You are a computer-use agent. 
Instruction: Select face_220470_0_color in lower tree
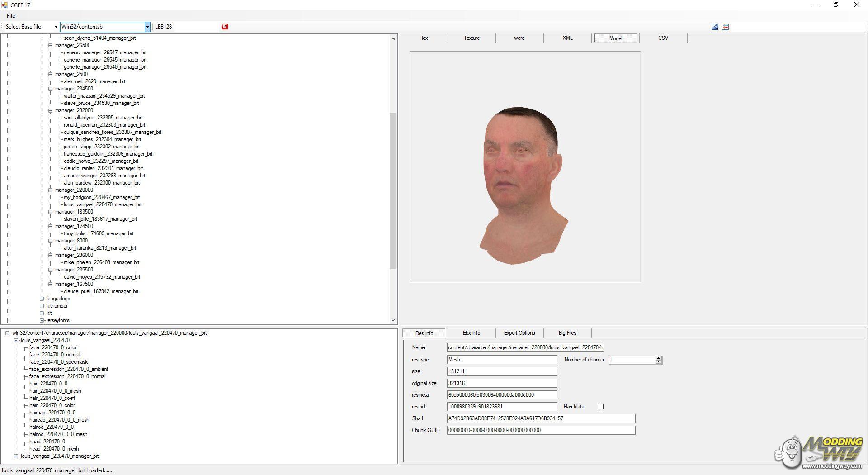(x=53, y=347)
